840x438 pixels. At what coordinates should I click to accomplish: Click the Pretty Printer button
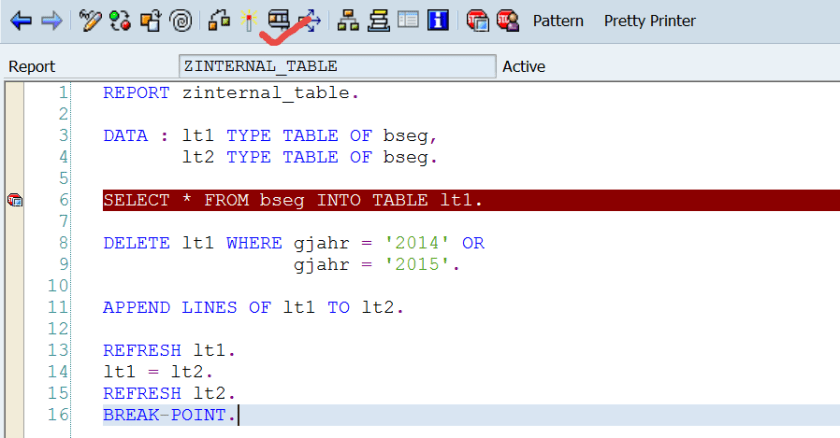tap(650, 21)
